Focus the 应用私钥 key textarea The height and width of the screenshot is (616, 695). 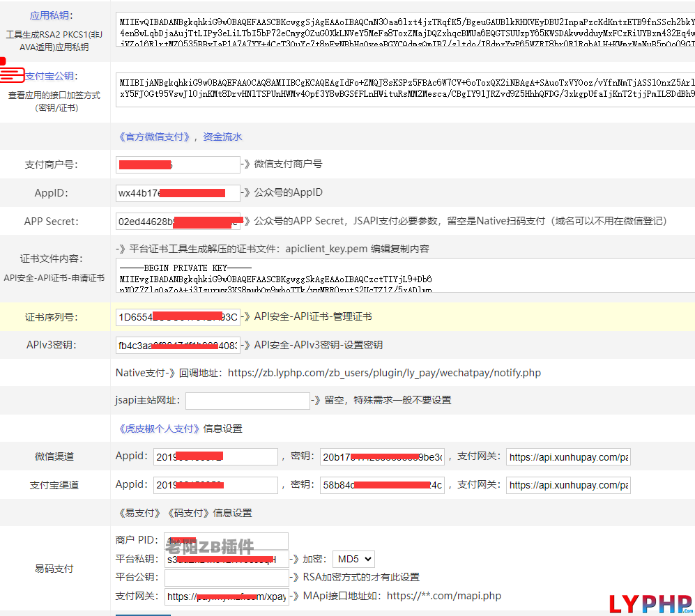tap(405, 29)
